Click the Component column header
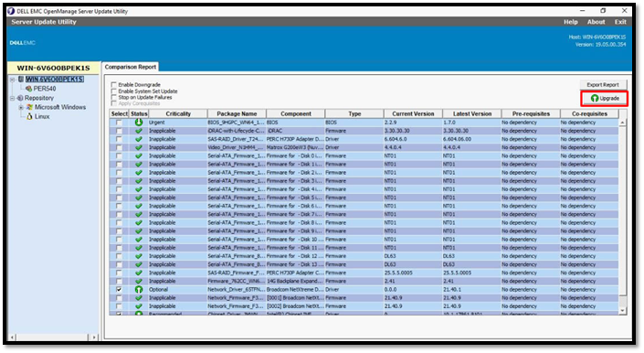 coord(296,113)
